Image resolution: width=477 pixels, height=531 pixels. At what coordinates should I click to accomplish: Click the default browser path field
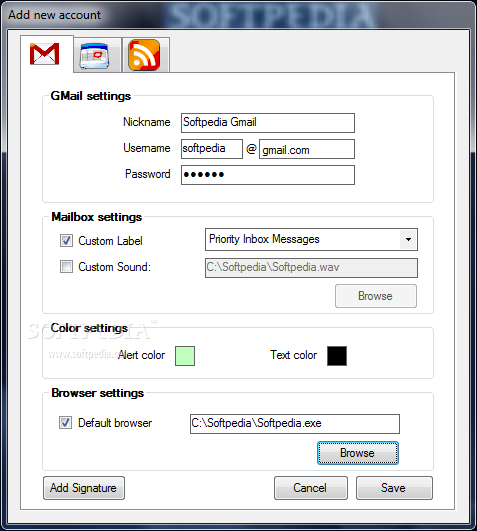[x=295, y=424]
